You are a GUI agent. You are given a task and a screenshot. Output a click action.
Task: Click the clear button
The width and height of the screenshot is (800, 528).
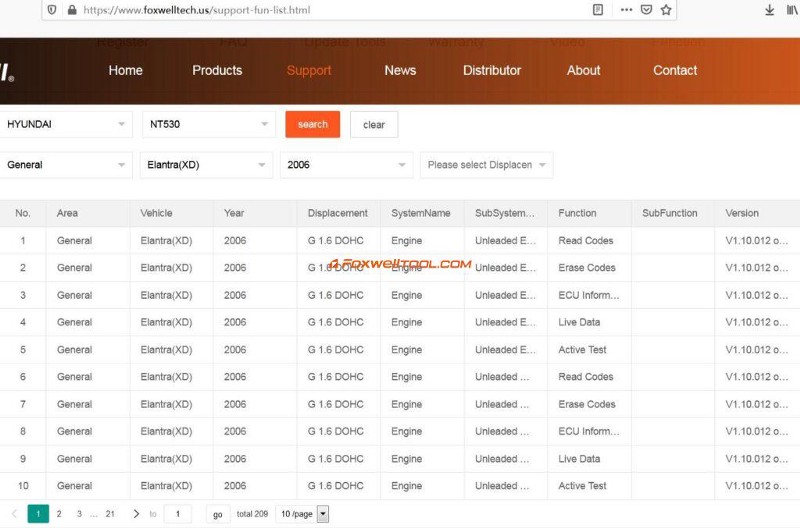point(374,124)
